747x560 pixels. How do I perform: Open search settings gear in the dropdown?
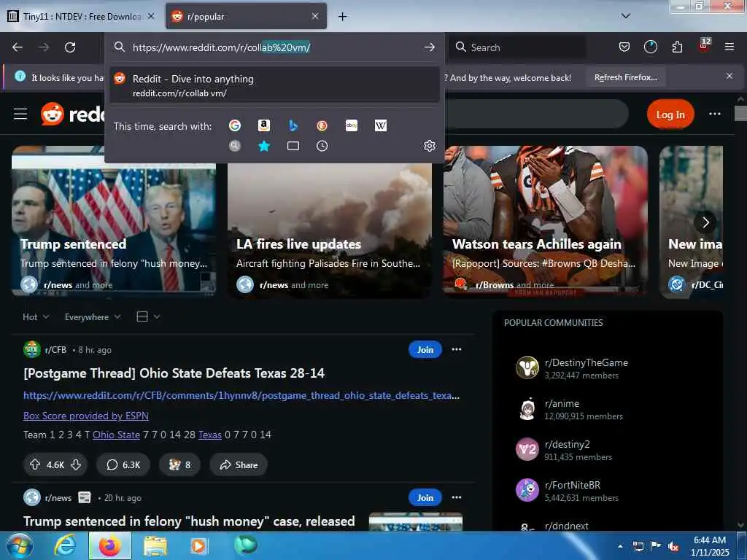tap(429, 146)
